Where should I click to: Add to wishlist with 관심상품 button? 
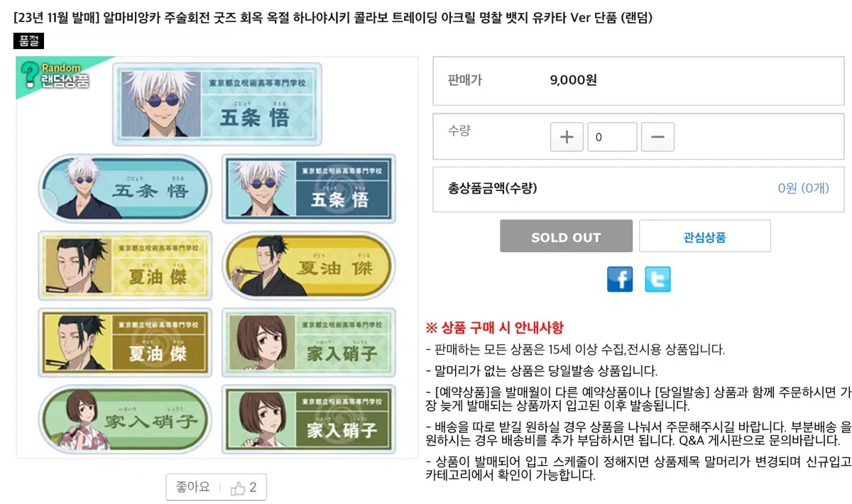(x=704, y=236)
